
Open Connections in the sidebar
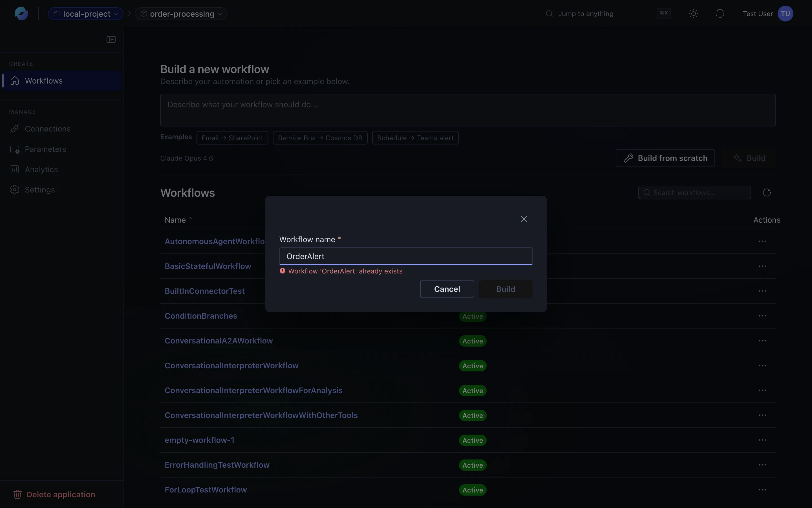[x=62, y=129]
